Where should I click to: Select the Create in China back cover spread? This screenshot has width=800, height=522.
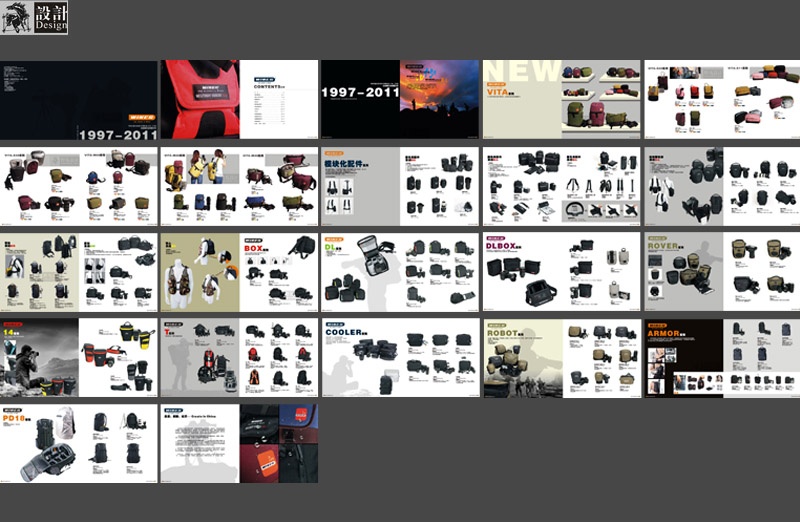(239, 444)
